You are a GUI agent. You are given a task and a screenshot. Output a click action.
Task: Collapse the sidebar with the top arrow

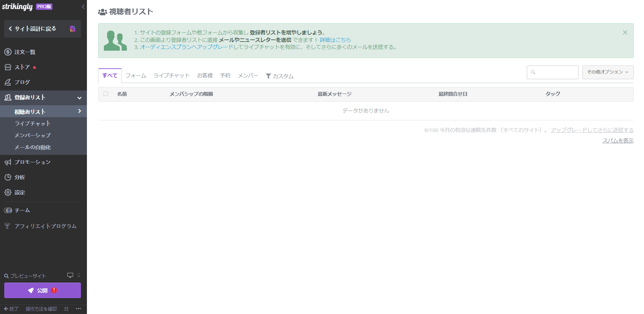pos(83,7)
